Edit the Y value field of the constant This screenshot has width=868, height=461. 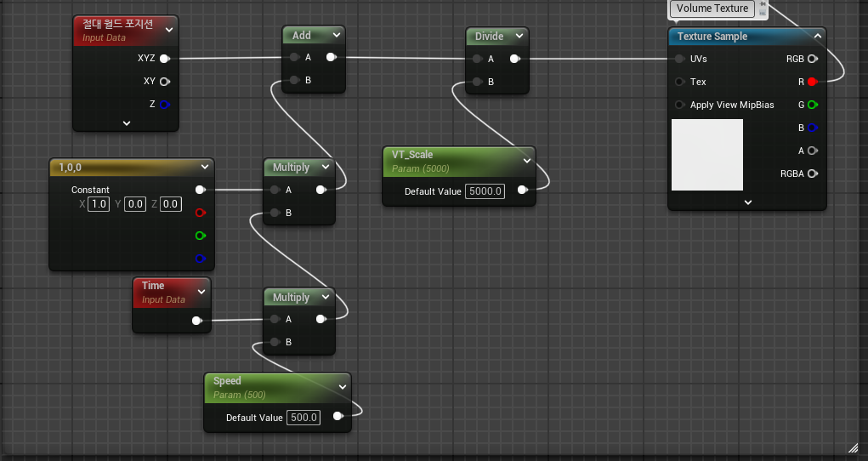(135, 204)
